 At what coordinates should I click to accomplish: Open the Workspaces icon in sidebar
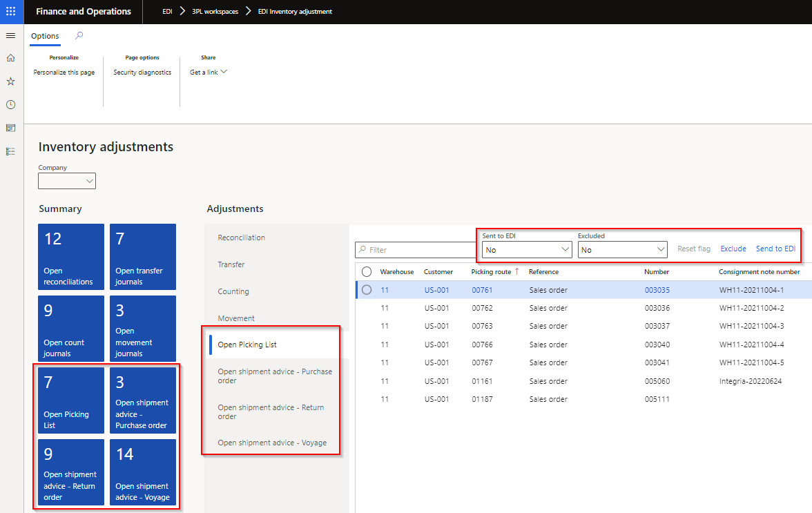click(x=10, y=128)
